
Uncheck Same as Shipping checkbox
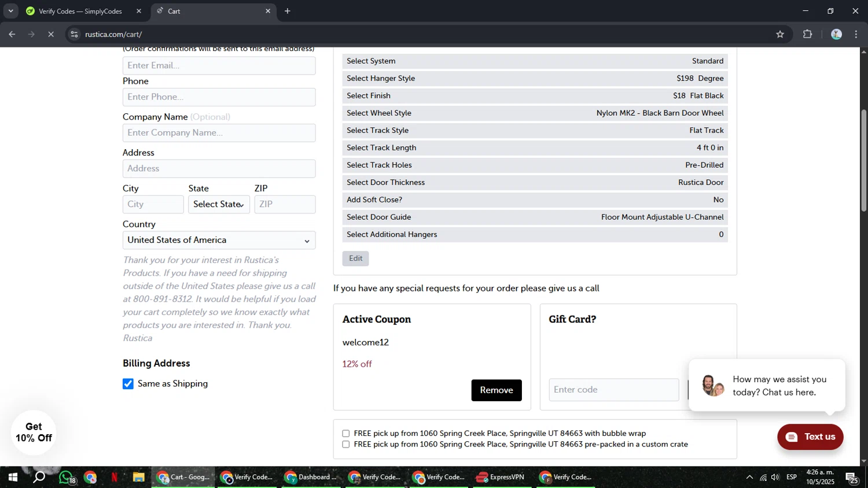pos(128,384)
